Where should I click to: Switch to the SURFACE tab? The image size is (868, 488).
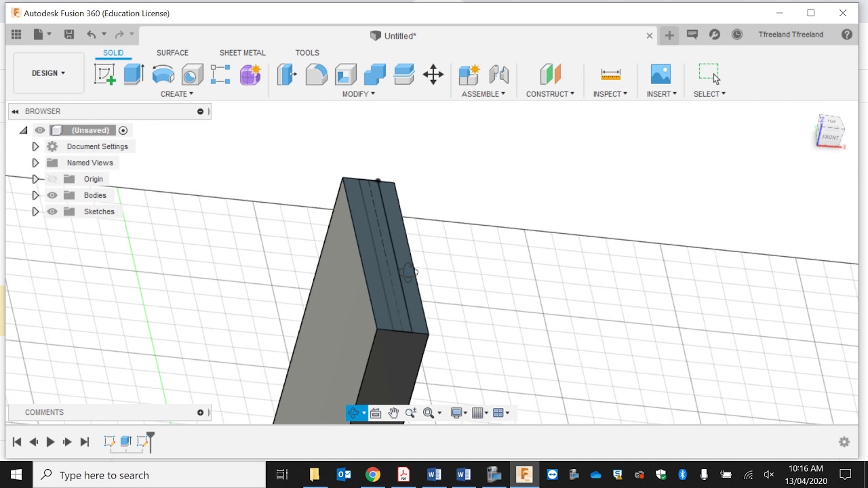pos(172,53)
